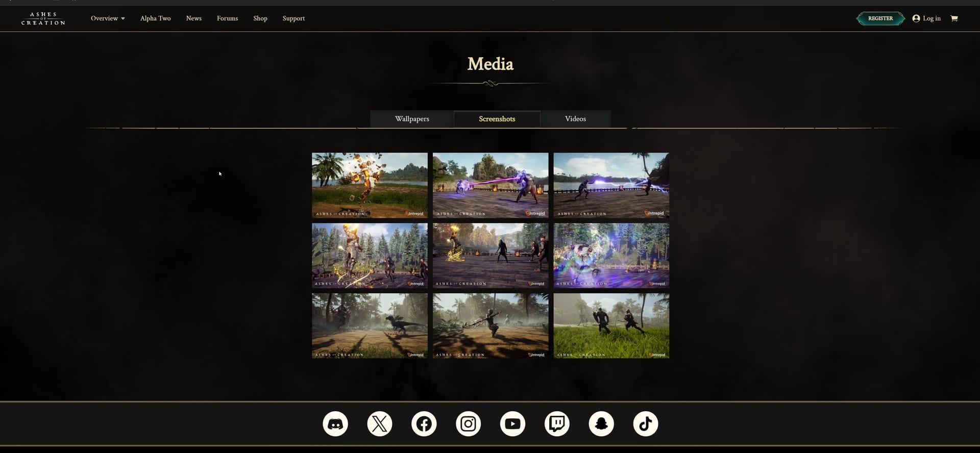This screenshot has height=453, width=980.
Task: Open the Snapchat social icon
Action: pos(601,423)
